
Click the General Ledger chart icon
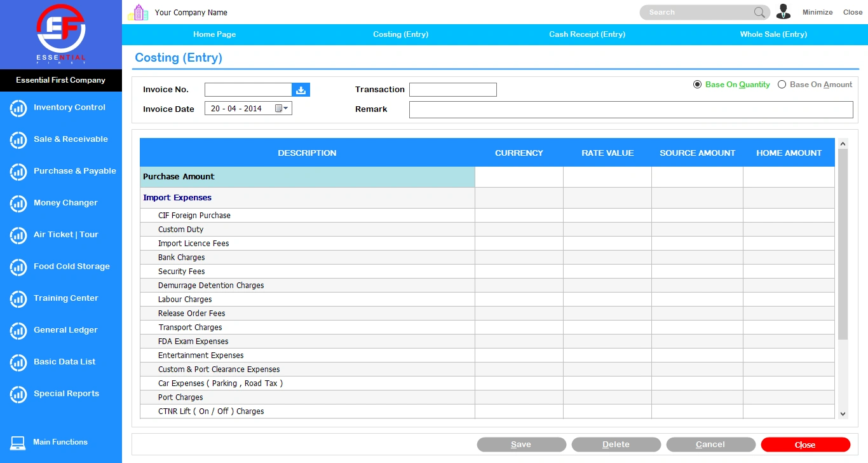[x=18, y=331]
